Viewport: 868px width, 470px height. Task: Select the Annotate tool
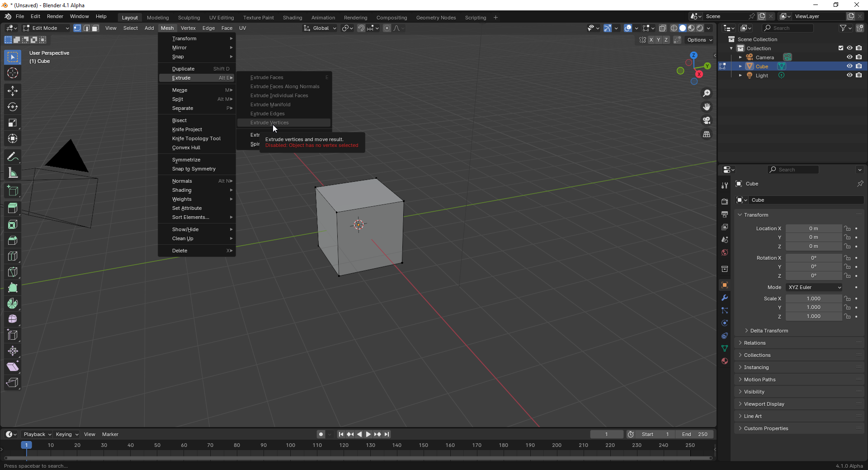(13, 157)
